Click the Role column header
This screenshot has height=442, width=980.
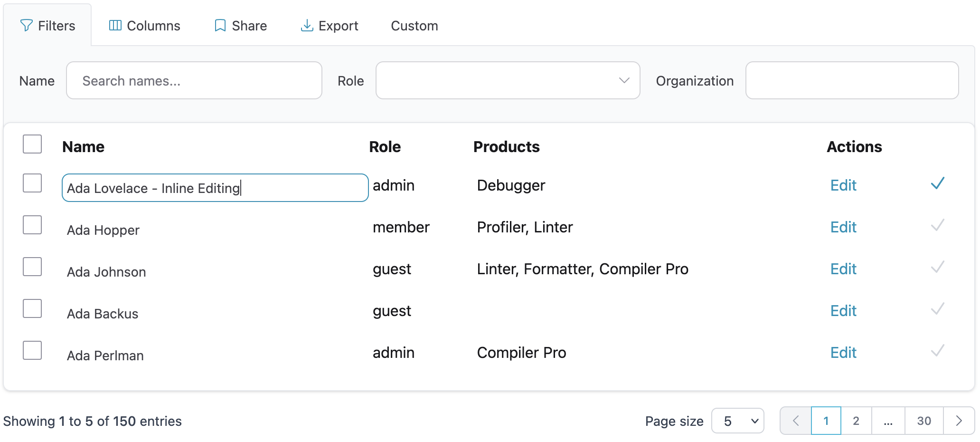tap(385, 146)
